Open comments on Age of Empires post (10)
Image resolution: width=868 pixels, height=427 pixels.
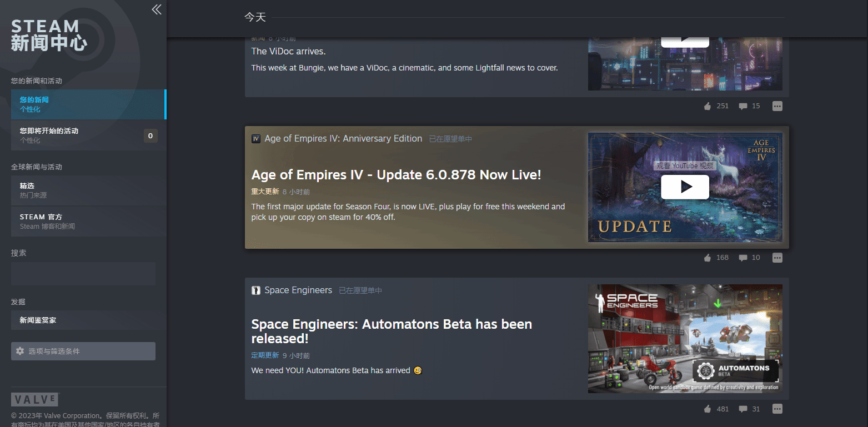click(x=749, y=258)
